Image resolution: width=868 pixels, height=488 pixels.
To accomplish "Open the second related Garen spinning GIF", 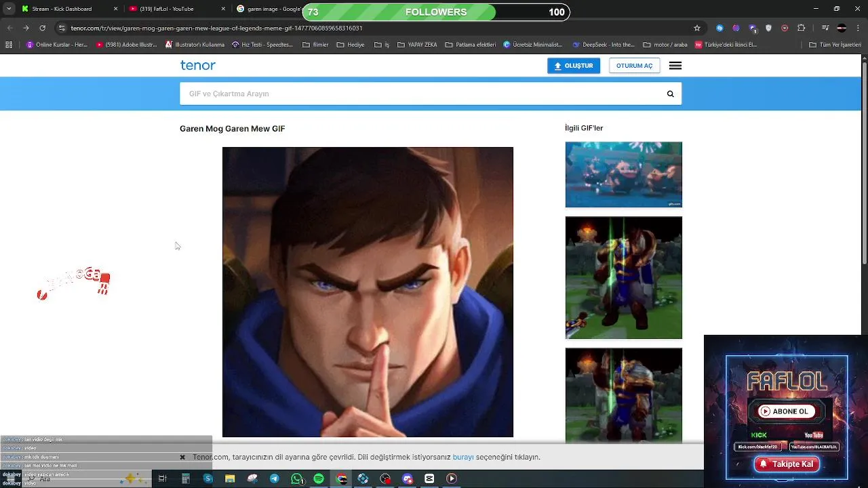I will (x=624, y=278).
